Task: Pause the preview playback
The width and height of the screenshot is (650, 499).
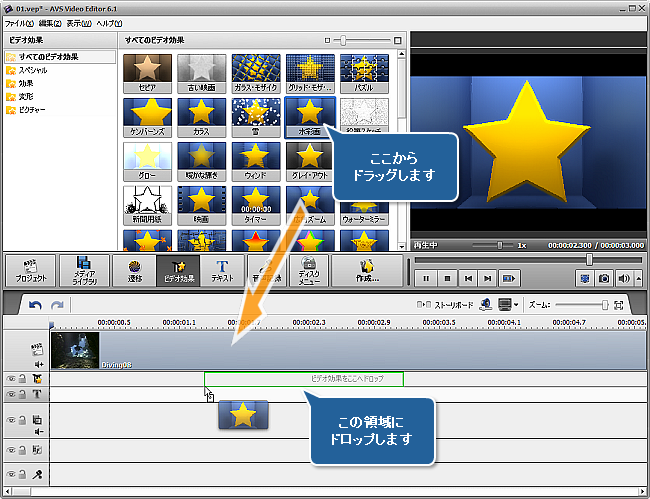Action: coord(426,279)
